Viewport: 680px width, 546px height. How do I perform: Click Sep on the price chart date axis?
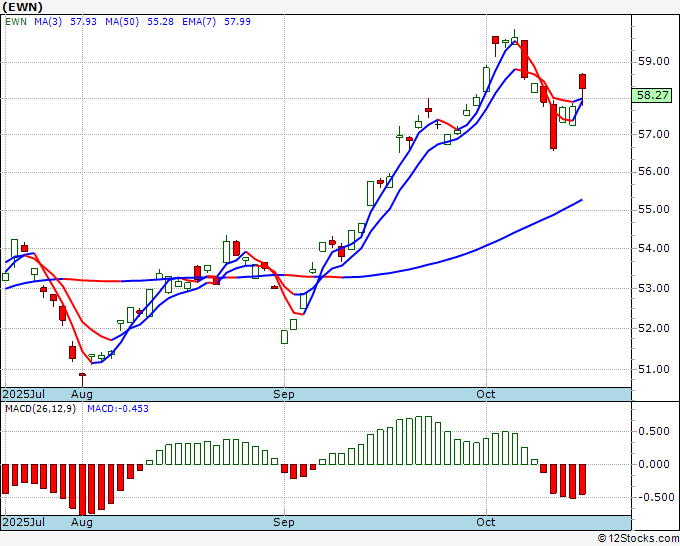(x=284, y=394)
